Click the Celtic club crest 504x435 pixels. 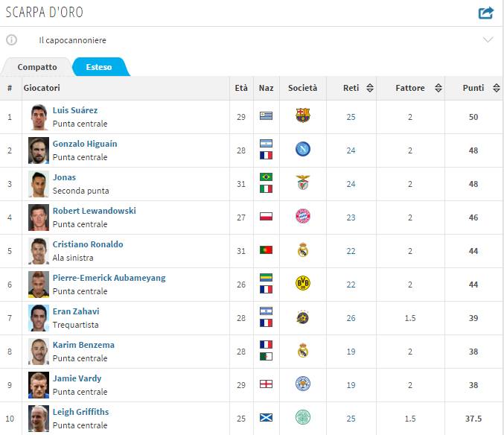[x=302, y=417]
